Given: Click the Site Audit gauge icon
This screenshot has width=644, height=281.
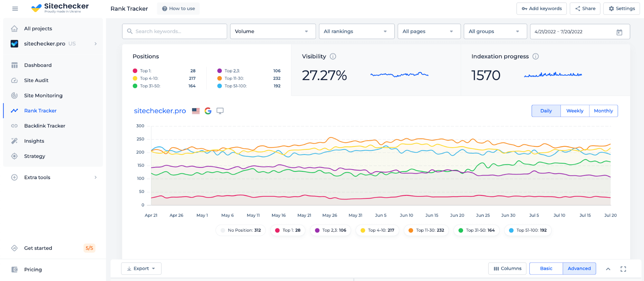Looking at the screenshot, I should (x=14, y=80).
